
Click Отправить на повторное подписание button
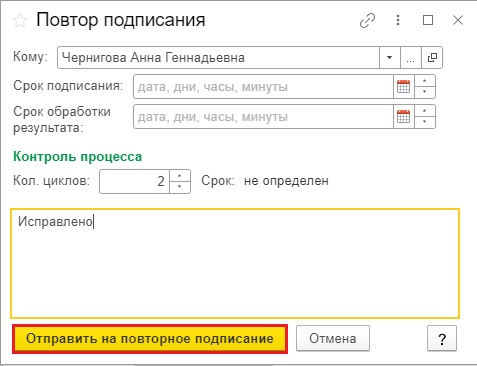pyautogui.click(x=150, y=339)
